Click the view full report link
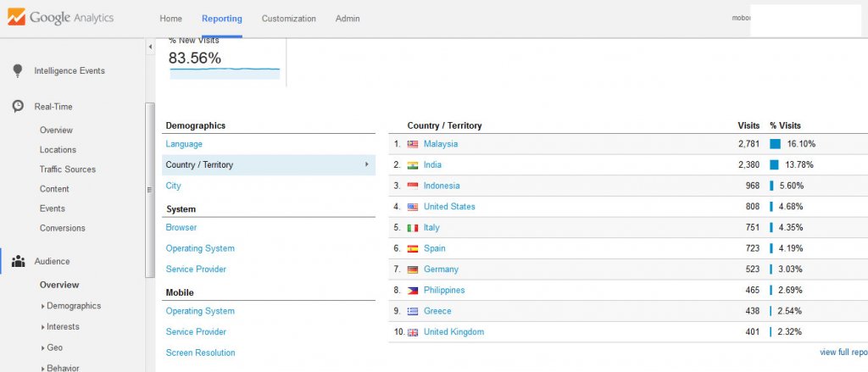Screen dimensions: 868x372 coord(843,352)
